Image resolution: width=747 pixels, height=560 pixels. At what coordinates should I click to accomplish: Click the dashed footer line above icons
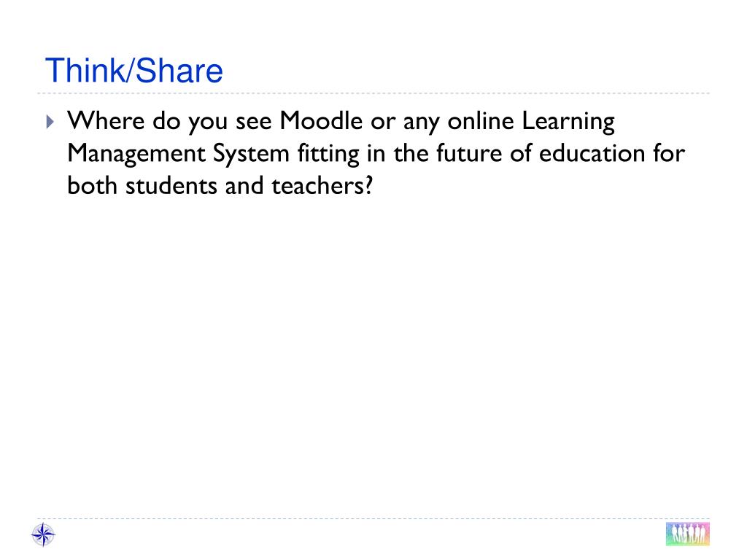[x=373, y=518]
